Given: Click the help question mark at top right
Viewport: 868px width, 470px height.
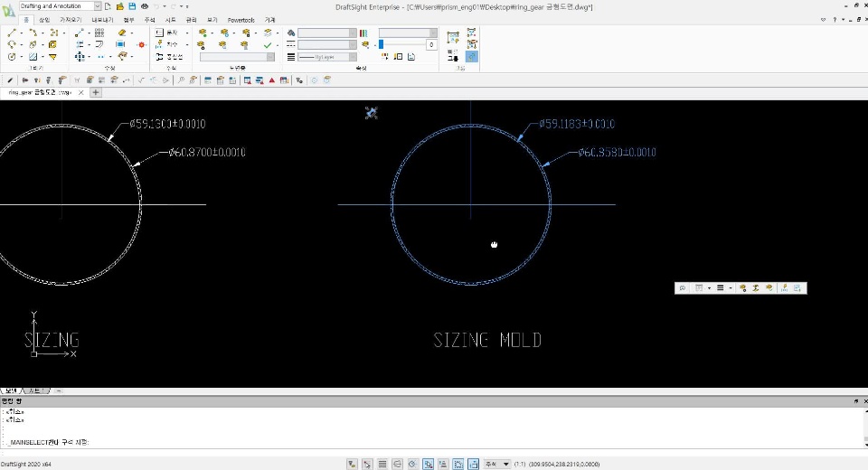Looking at the screenshot, I should 835,19.
